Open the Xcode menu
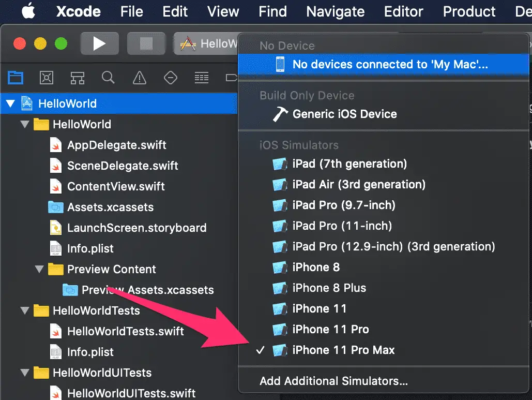 (x=79, y=11)
